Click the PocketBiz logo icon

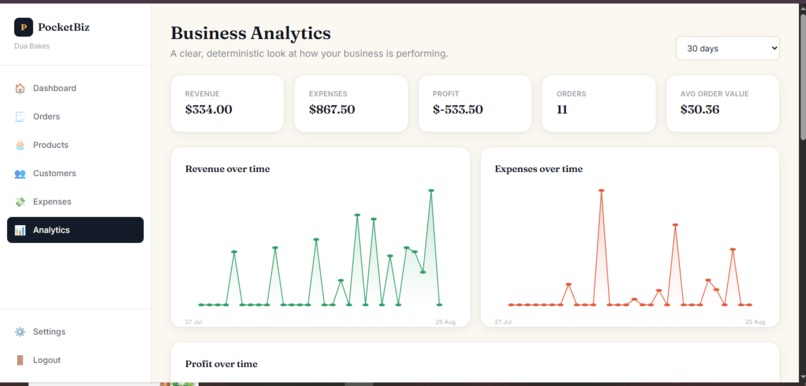pos(24,27)
